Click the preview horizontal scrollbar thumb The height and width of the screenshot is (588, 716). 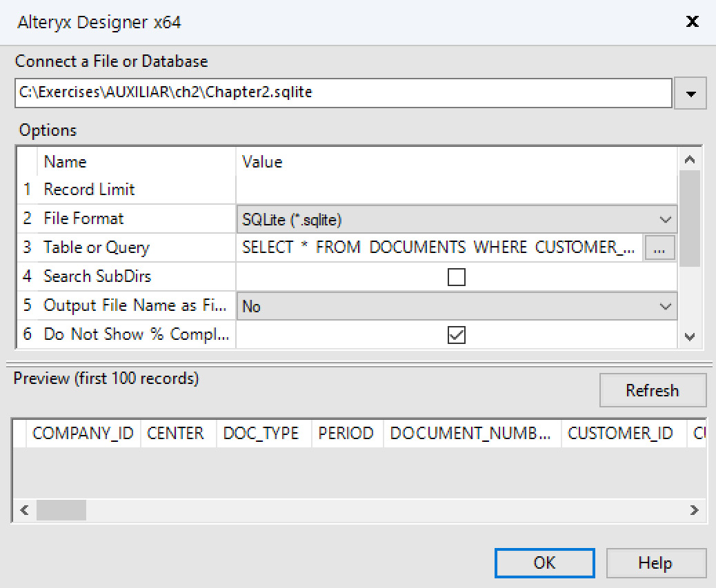[x=61, y=510]
